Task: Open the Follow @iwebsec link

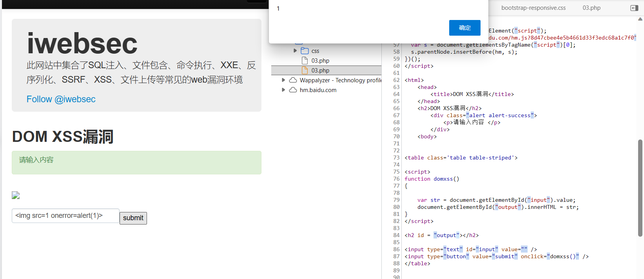Action: click(61, 99)
